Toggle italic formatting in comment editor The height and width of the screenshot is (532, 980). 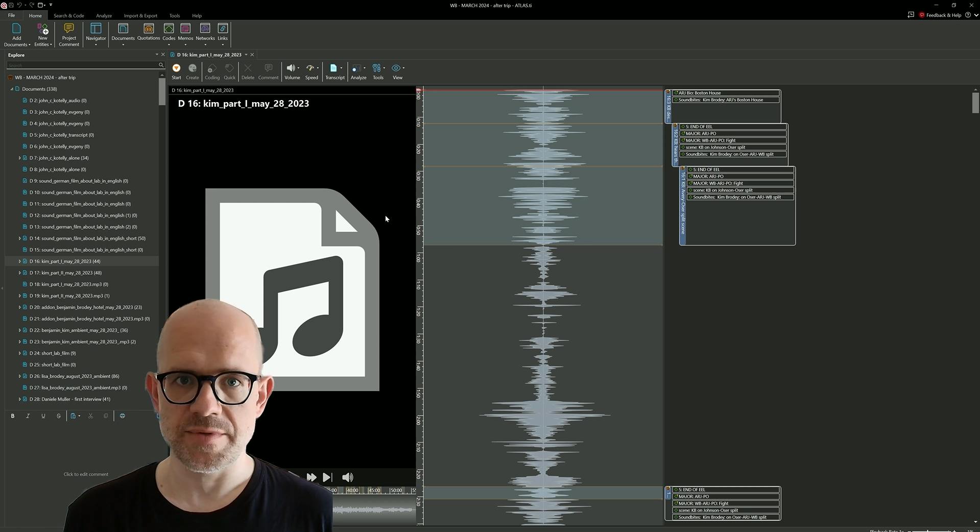(x=28, y=416)
